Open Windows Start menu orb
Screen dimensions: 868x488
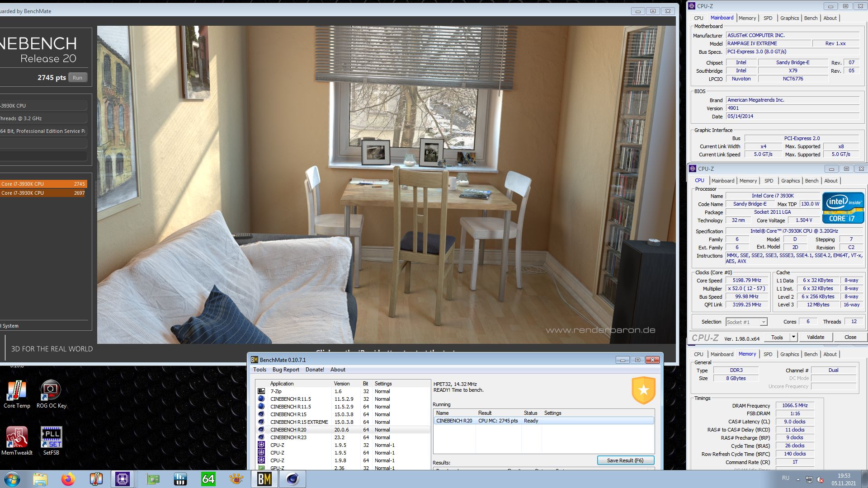point(12,479)
